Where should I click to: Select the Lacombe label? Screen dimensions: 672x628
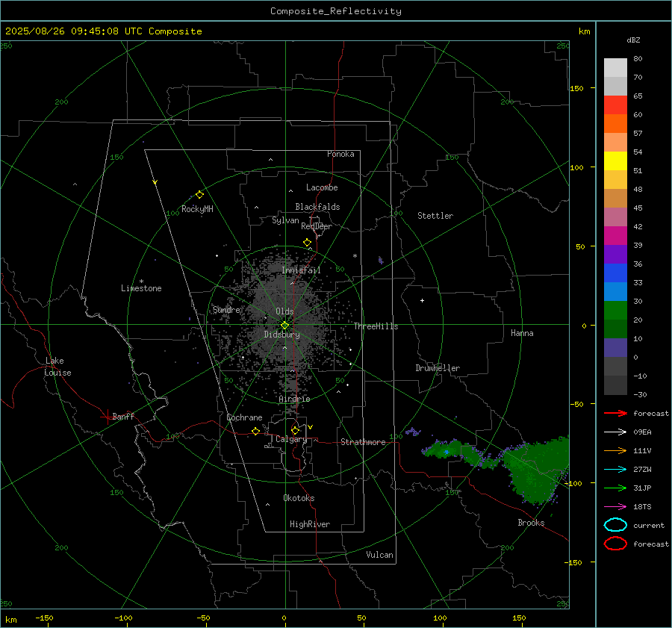pyautogui.click(x=322, y=187)
